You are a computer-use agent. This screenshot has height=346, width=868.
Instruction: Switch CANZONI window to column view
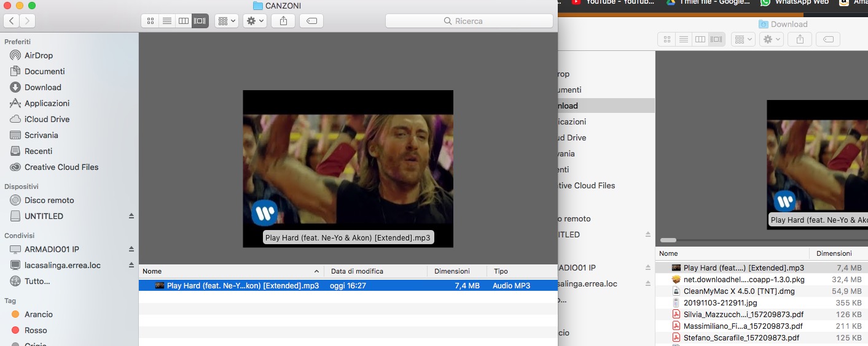coord(183,21)
